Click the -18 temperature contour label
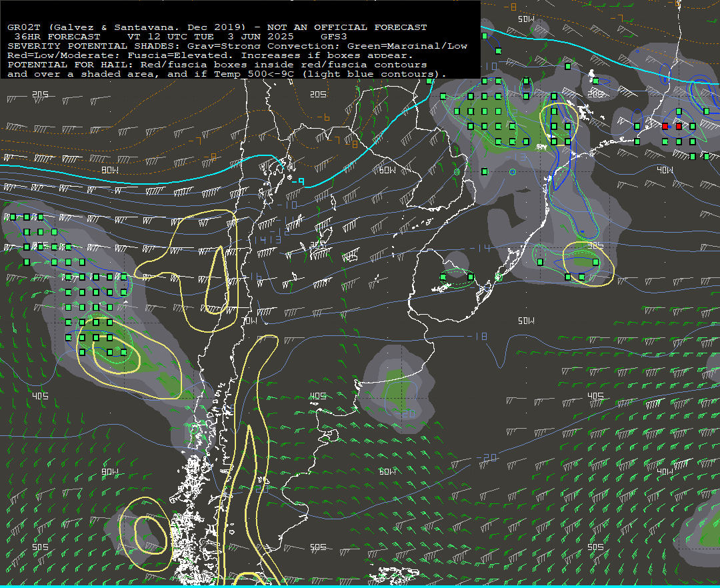 click(x=479, y=337)
